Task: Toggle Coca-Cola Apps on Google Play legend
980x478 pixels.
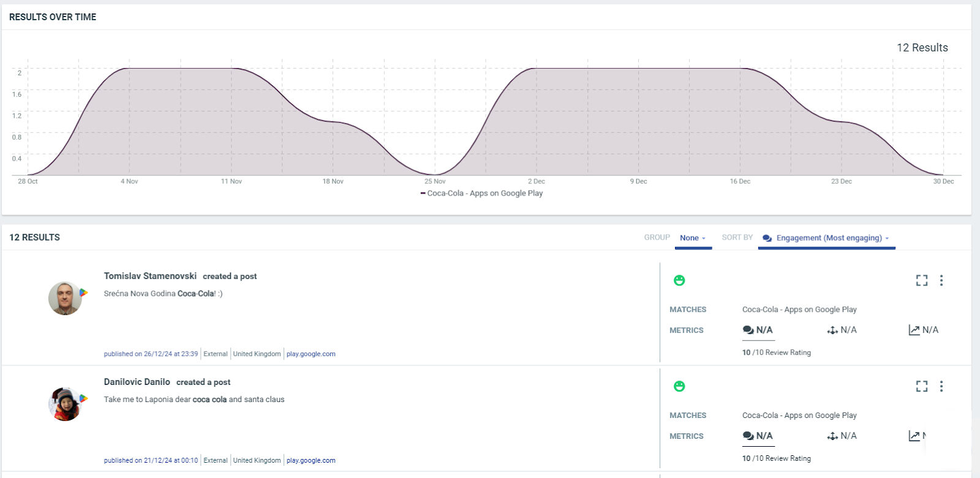Action: pos(481,193)
